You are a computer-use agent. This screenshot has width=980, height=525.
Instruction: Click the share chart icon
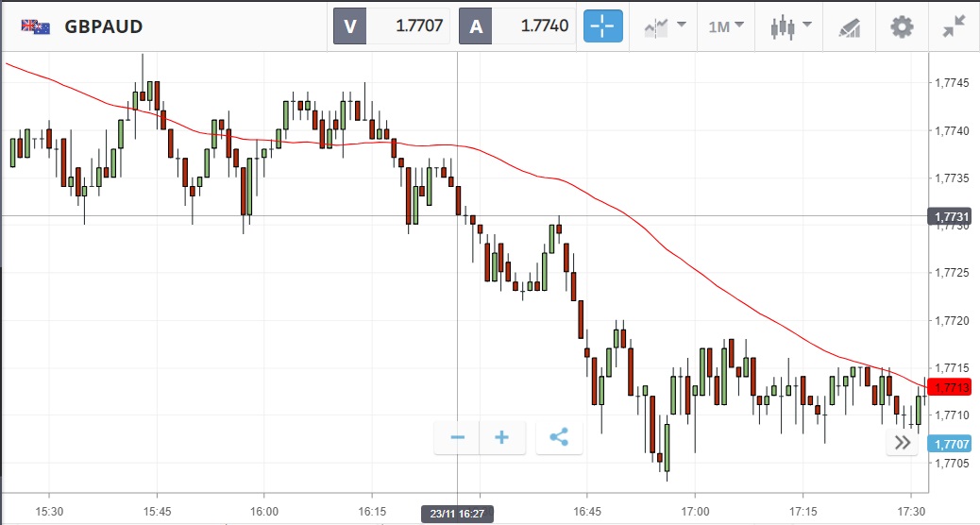click(559, 437)
